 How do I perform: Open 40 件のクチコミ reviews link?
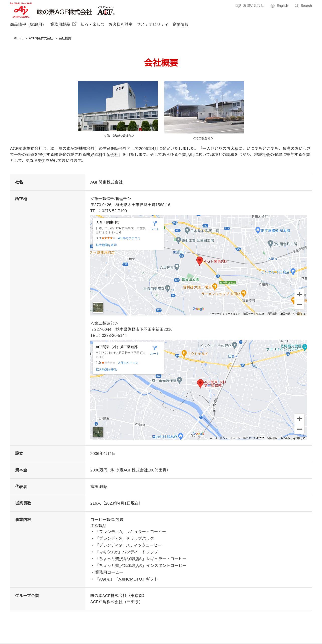[x=129, y=238]
